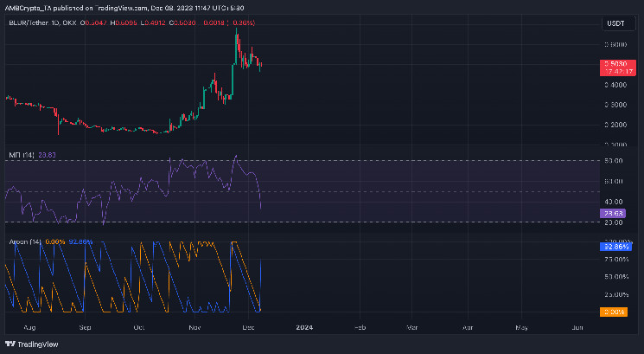644x354 pixels.
Task: Click the 0.4000 price scale label
Action: [x=615, y=85]
